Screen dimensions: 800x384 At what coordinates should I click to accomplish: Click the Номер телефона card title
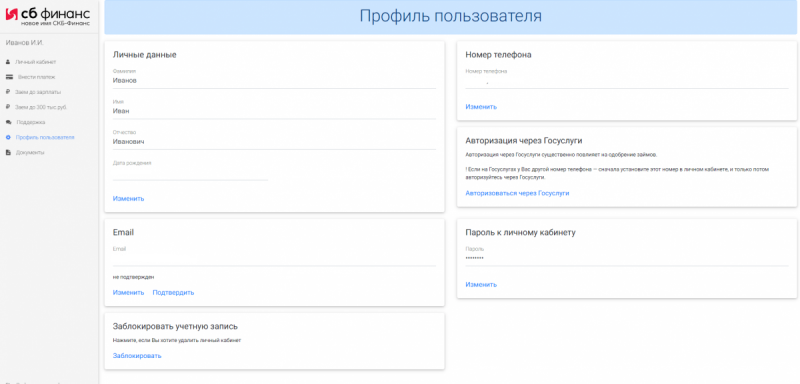pos(498,55)
